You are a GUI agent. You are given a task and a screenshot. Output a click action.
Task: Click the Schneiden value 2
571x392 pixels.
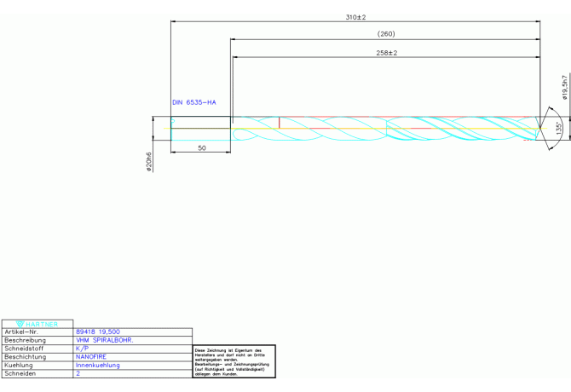click(x=78, y=374)
